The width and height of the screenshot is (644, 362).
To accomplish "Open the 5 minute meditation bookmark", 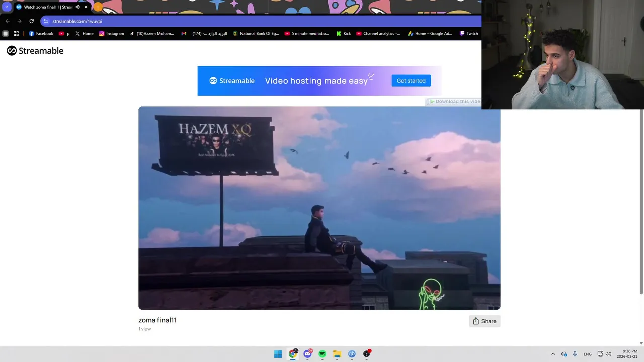I will pyautogui.click(x=306, y=34).
